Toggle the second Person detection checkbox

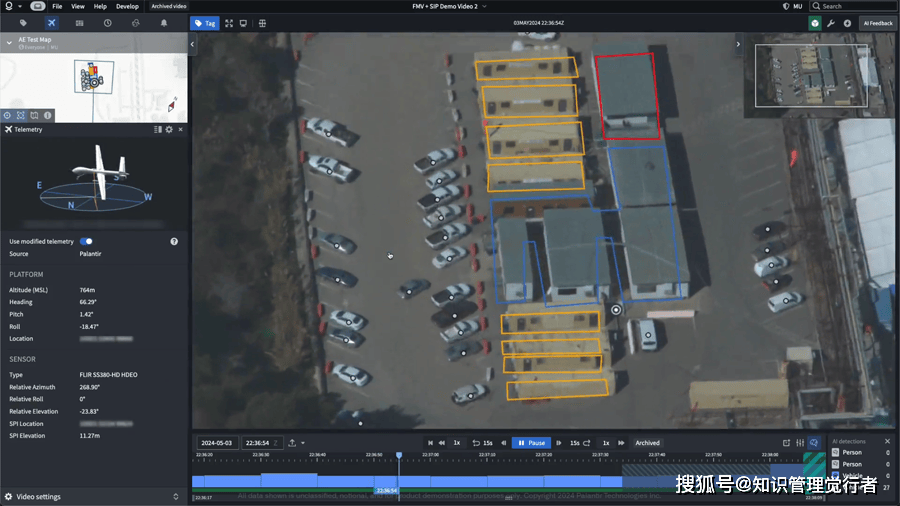(x=835, y=464)
